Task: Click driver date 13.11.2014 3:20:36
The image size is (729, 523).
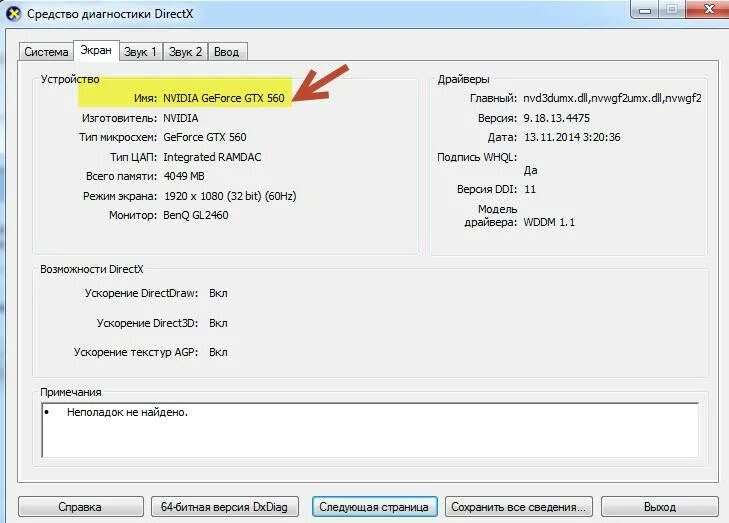Action: click(x=572, y=137)
